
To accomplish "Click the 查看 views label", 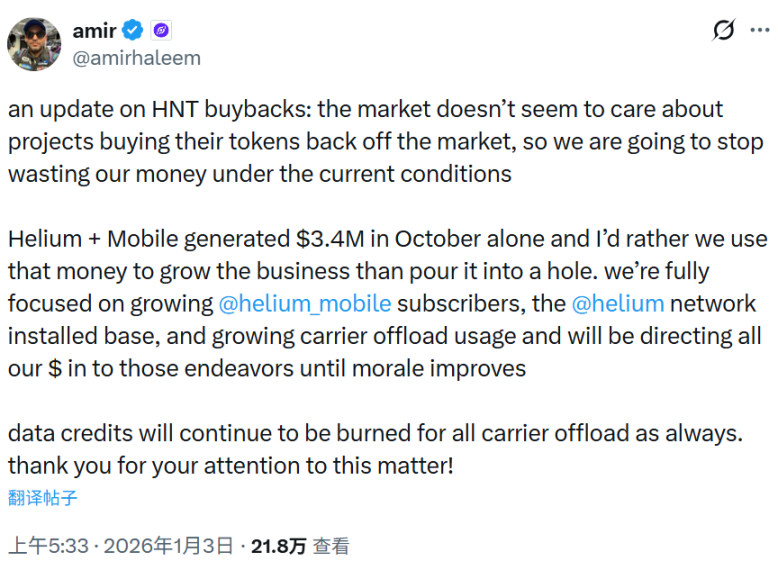I will point(331,546).
